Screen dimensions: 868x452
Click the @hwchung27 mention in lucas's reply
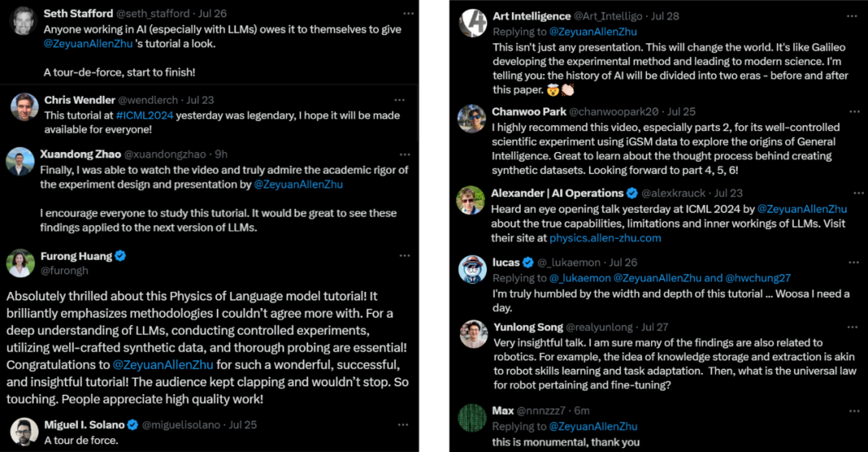(x=758, y=277)
